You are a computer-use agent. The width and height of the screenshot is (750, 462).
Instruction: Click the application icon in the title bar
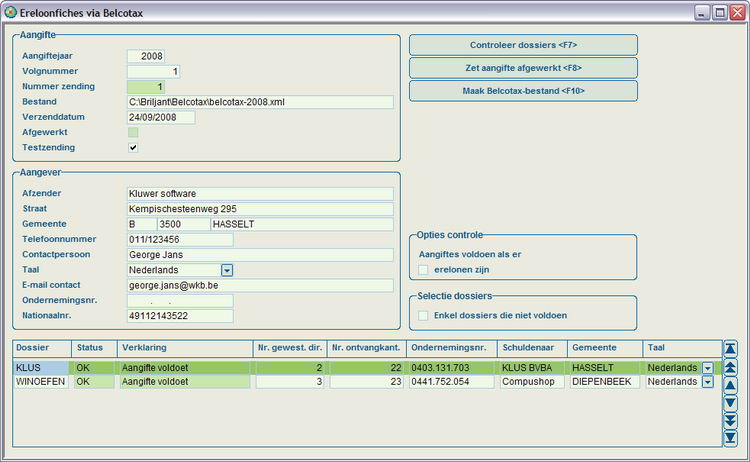[x=11, y=12]
